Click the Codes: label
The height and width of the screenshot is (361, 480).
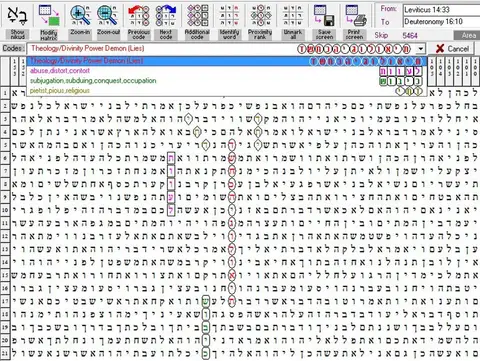coord(12,49)
